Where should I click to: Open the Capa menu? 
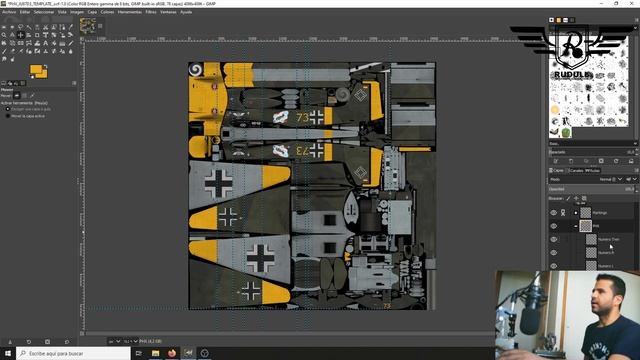click(92, 12)
